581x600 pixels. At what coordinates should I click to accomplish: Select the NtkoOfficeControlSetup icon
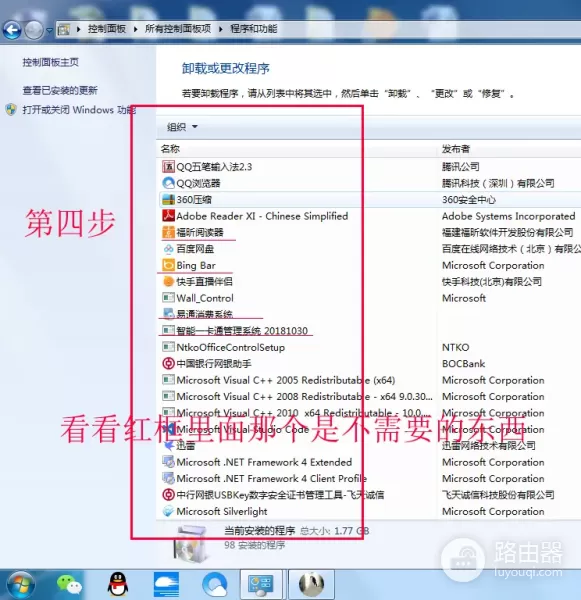point(168,347)
